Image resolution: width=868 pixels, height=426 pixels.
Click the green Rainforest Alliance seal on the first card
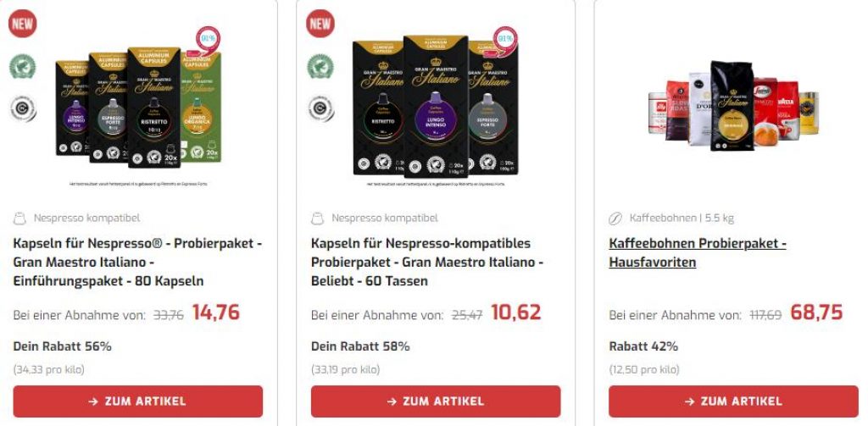(22, 66)
